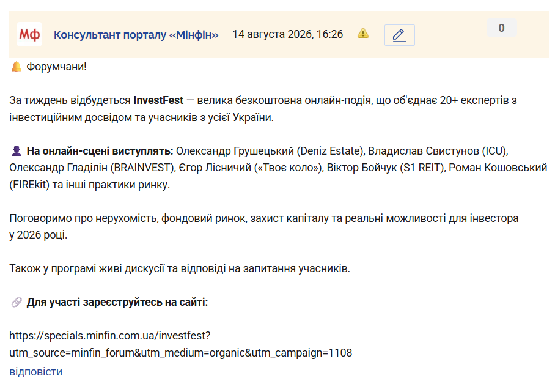This screenshot has height=392, width=555.
Task: Open the specials.minfin.com.ua/investfest URL
Action: tap(110, 335)
